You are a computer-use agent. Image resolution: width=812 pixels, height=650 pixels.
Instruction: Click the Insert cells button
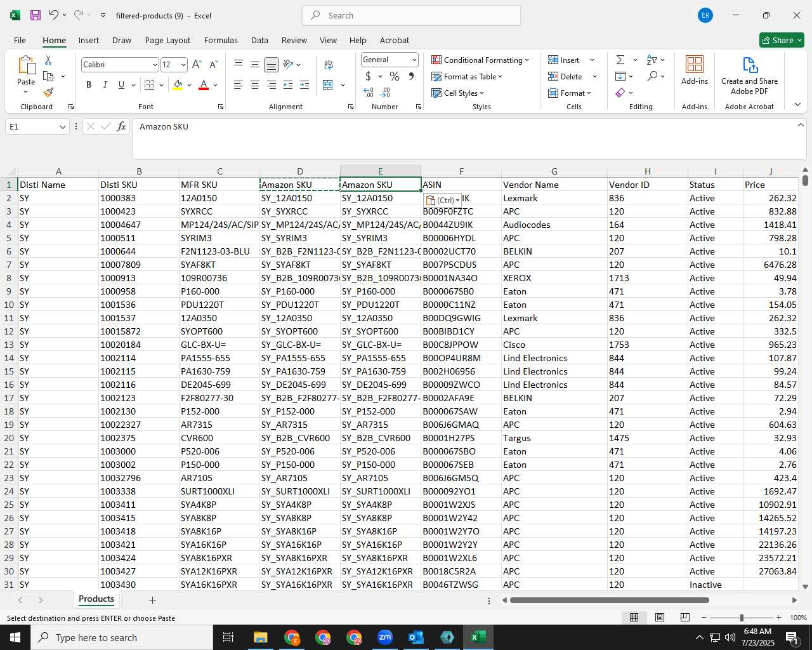click(564, 60)
